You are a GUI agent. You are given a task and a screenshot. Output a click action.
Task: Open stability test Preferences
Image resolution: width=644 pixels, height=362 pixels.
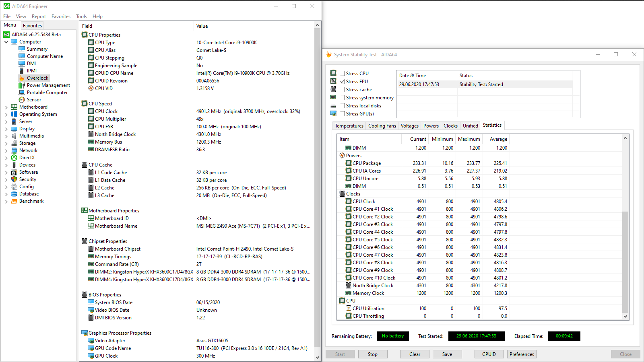522,354
